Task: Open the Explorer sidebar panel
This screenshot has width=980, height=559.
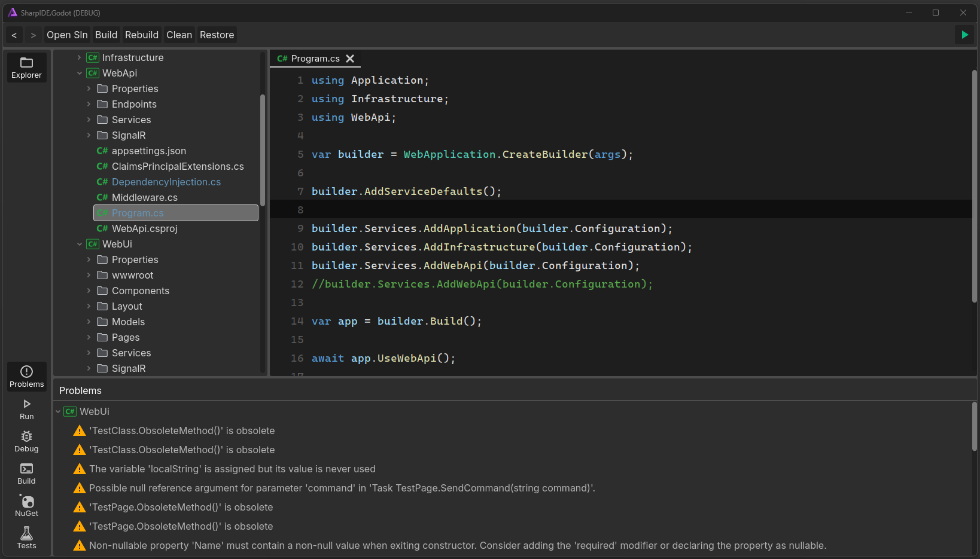Action: pos(26,68)
